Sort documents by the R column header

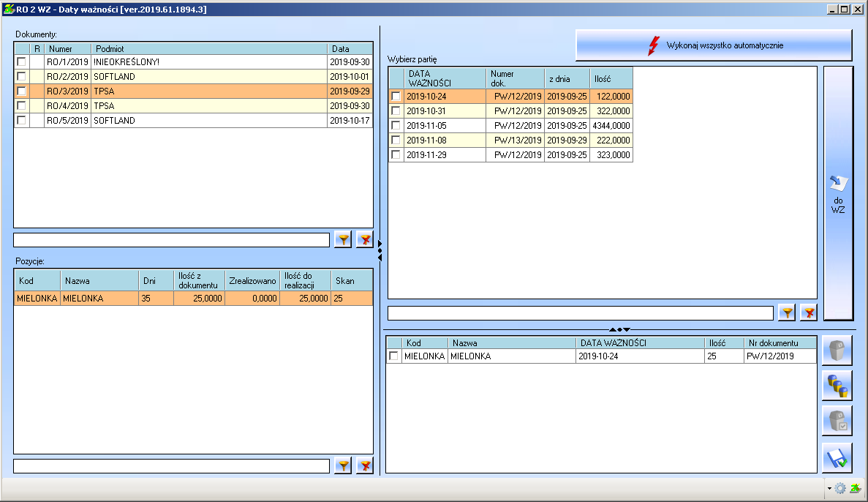point(37,49)
